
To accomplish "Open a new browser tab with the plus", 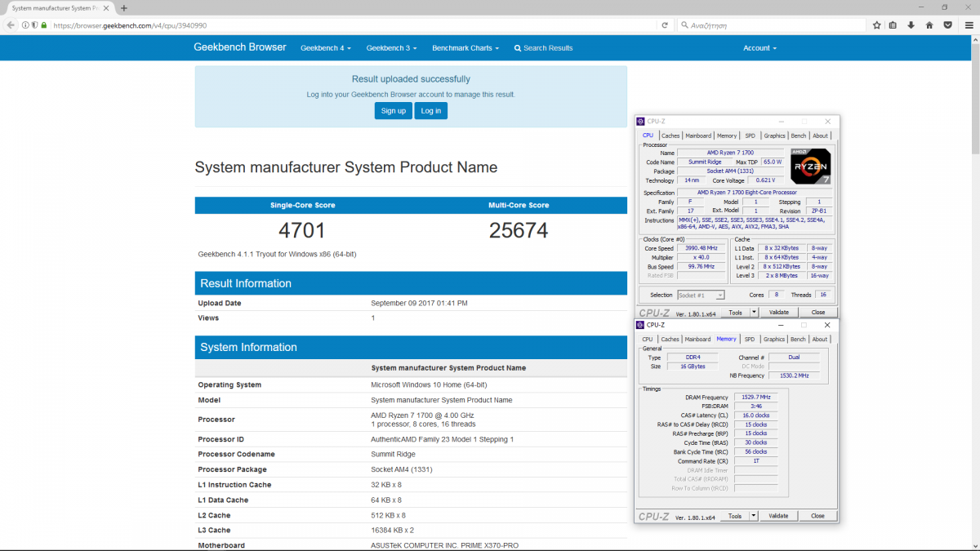I will (x=124, y=8).
